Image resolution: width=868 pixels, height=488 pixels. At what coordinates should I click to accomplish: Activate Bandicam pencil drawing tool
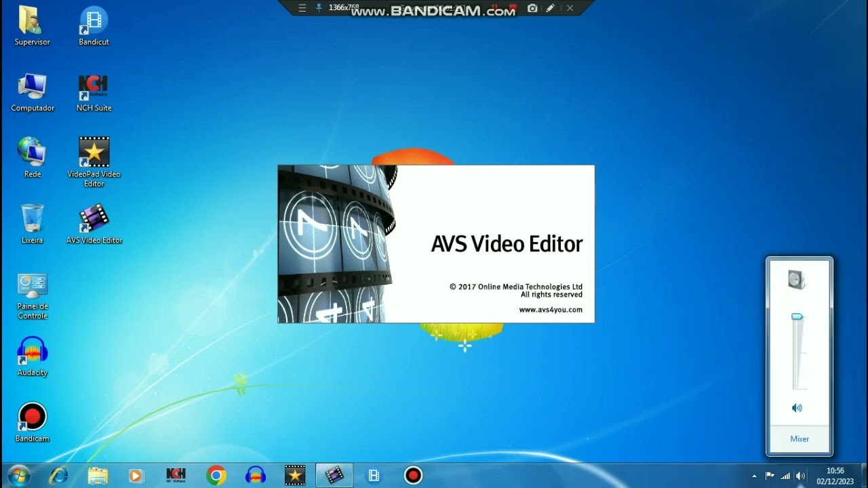point(551,8)
